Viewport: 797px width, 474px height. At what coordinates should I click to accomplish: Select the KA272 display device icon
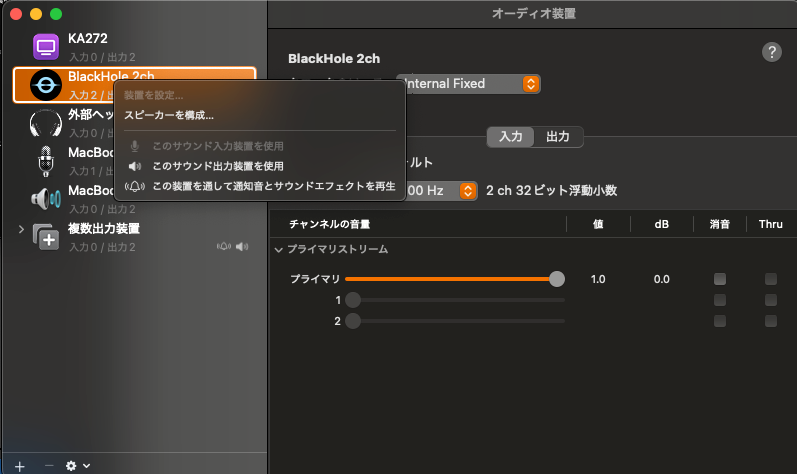pos(46,47)
